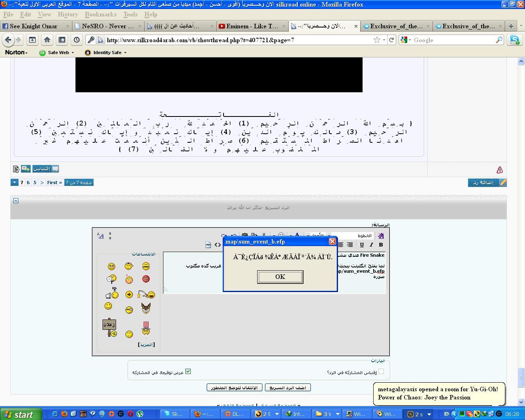Open a new tab with plus button
The height and width of the screenshot is (420, 525).
point(511,26)
